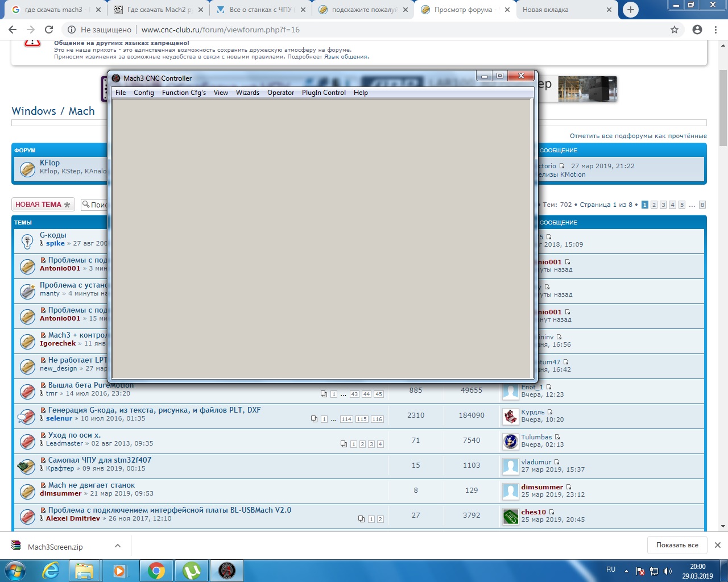This screenshot has height=582, width=728.
Task: Go to page 116 of the G-code generation topic
Action: 377,419
